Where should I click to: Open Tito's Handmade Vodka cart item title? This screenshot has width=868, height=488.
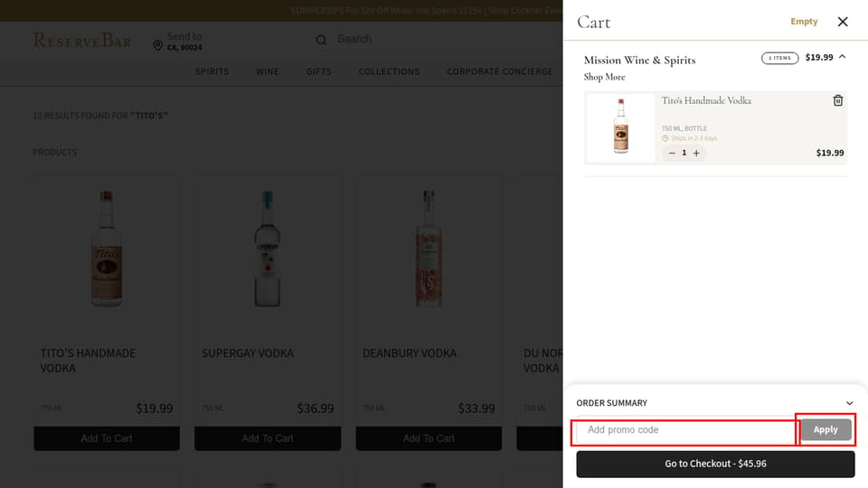[706, 100]
